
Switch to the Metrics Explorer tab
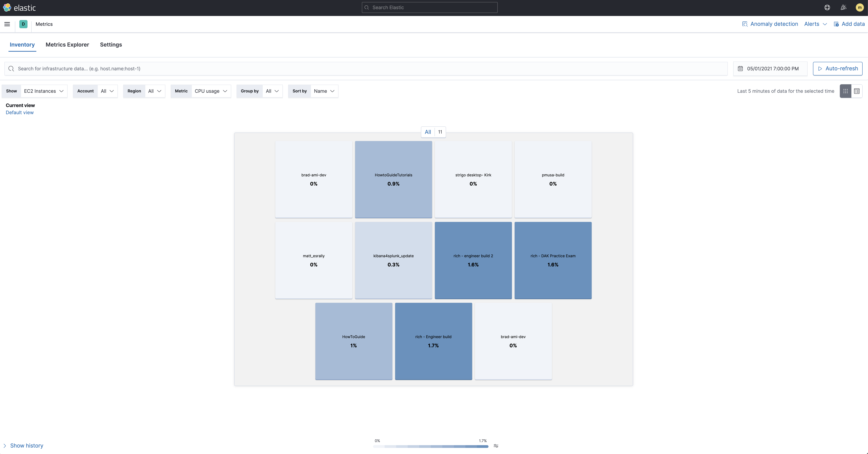[67, 45]
